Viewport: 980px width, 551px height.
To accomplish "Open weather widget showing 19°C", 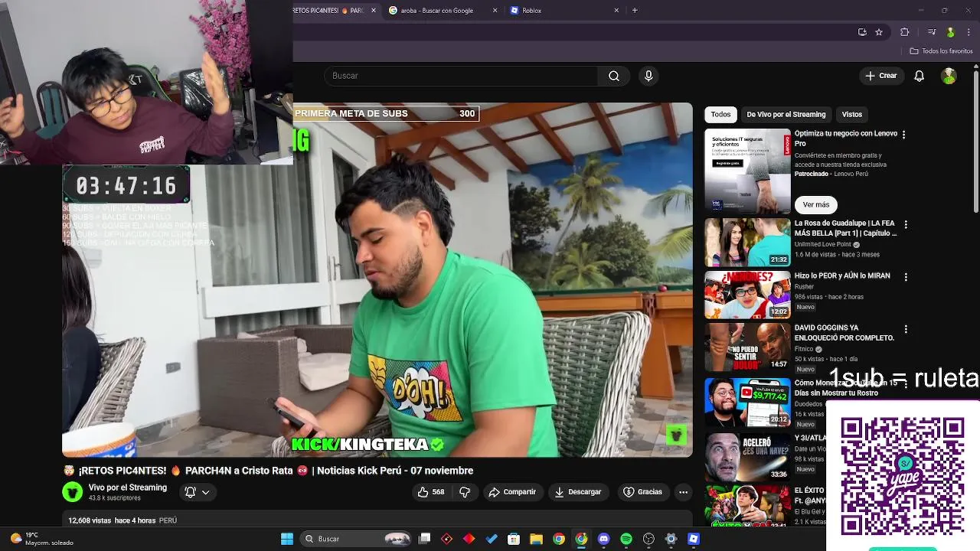I will (x=42, y=539).
